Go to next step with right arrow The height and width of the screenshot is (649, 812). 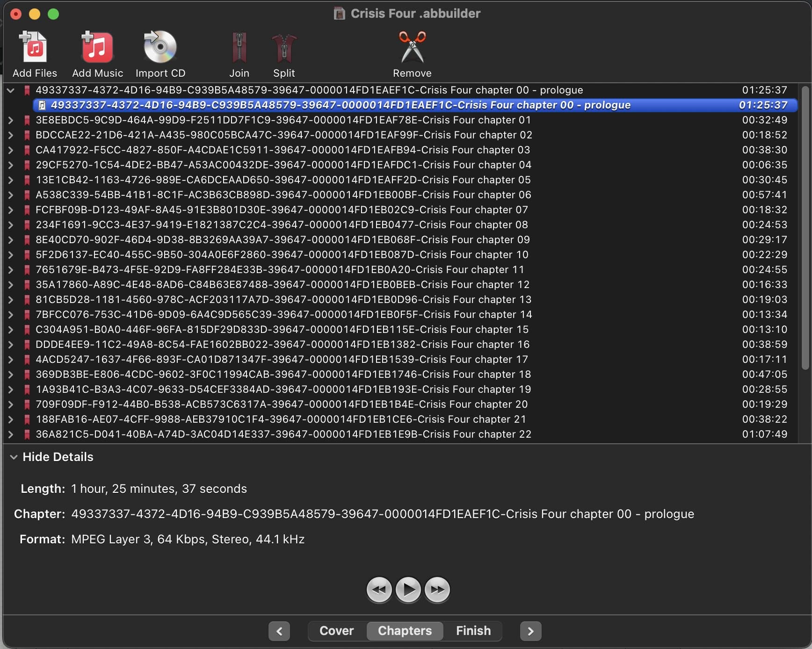(x=530, y=631)
